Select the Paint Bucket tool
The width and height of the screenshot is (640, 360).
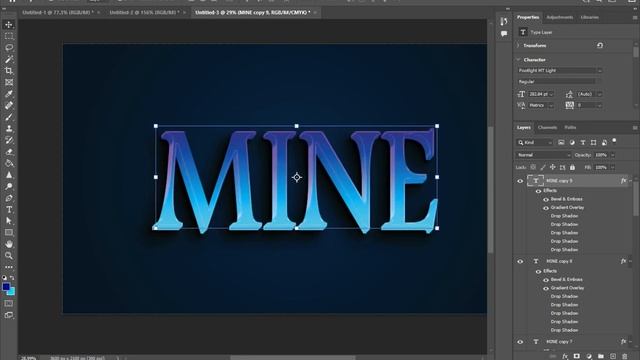9,163
